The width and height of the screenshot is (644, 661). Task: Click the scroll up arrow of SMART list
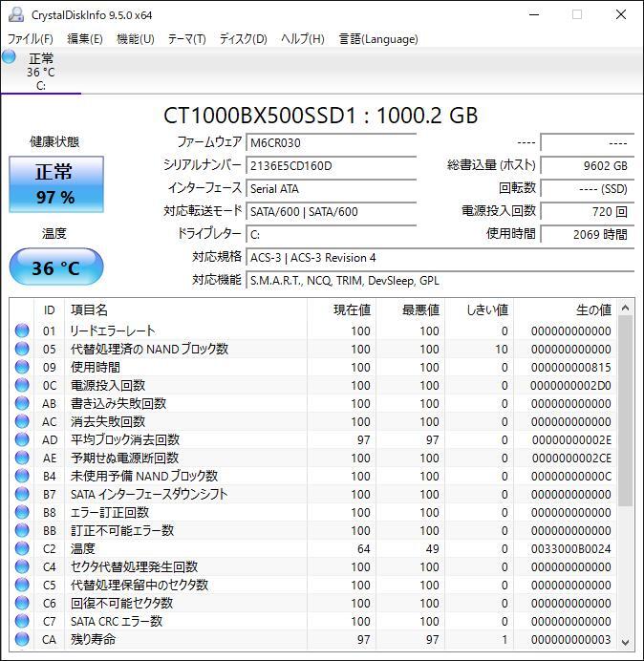pyautogui.click(x=626, y=309)
